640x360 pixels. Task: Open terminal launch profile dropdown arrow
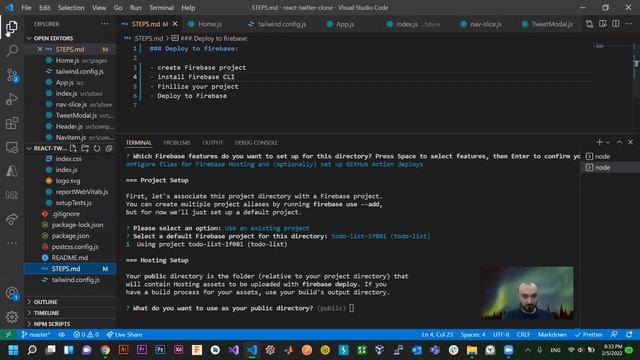[x=608, y=142]
